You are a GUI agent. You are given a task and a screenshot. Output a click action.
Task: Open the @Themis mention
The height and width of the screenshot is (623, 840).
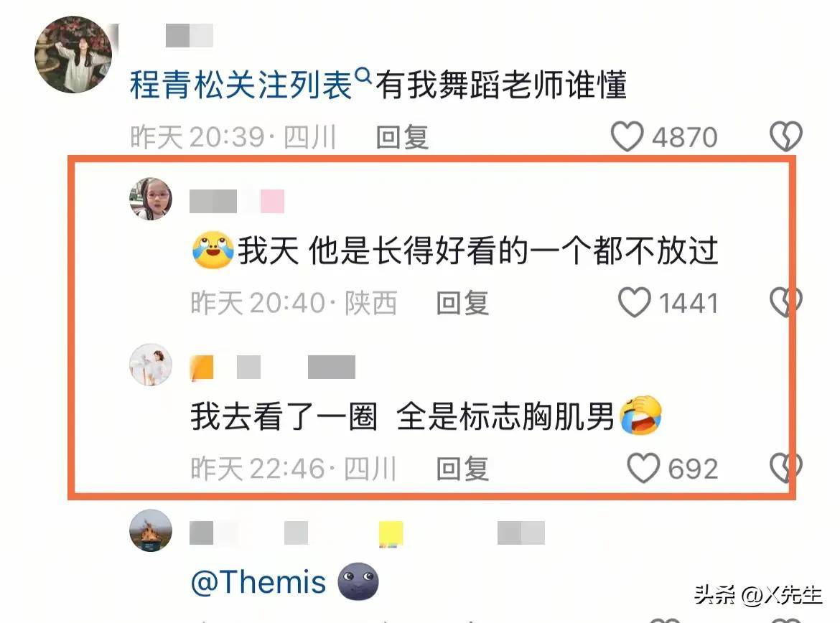258,582
